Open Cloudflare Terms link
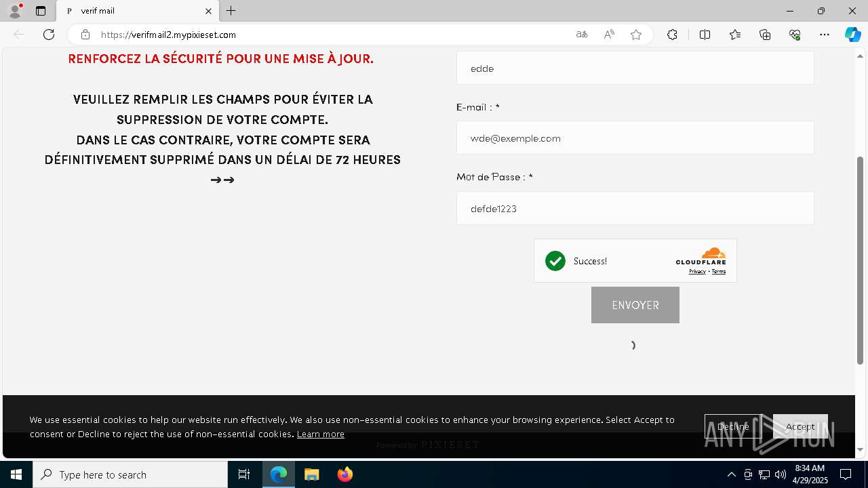868x488 pixels. pos(719,271)
